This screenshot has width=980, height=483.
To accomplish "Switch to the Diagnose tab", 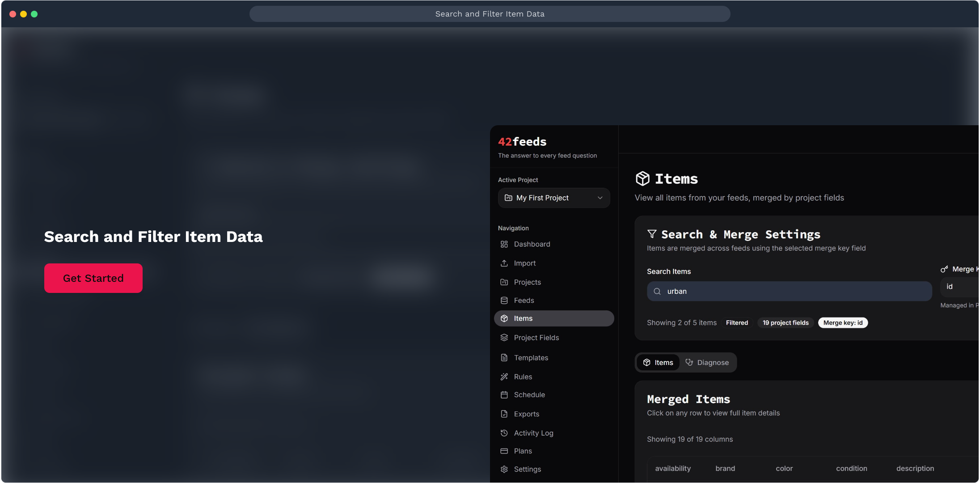I will (707, 363).
